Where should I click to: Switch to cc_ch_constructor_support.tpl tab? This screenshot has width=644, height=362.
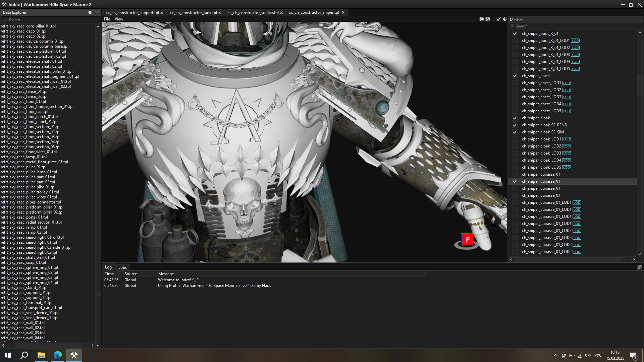[132, 13]
